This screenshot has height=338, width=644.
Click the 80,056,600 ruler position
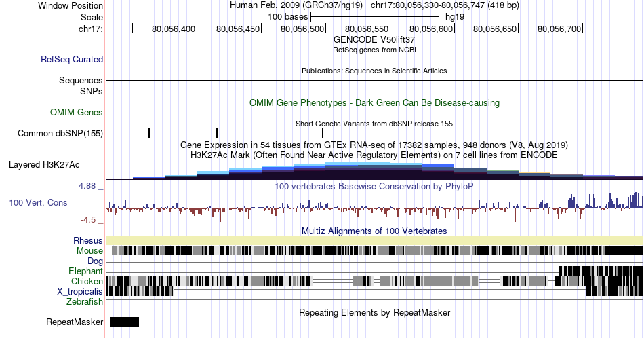(x=431, y=29)
